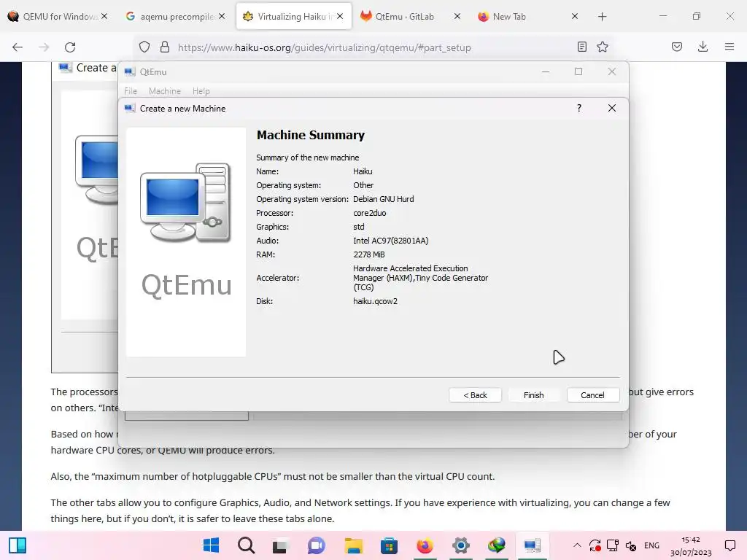
Task: Open File Explorer from the taskbar
Action: [x=354, y=545]
